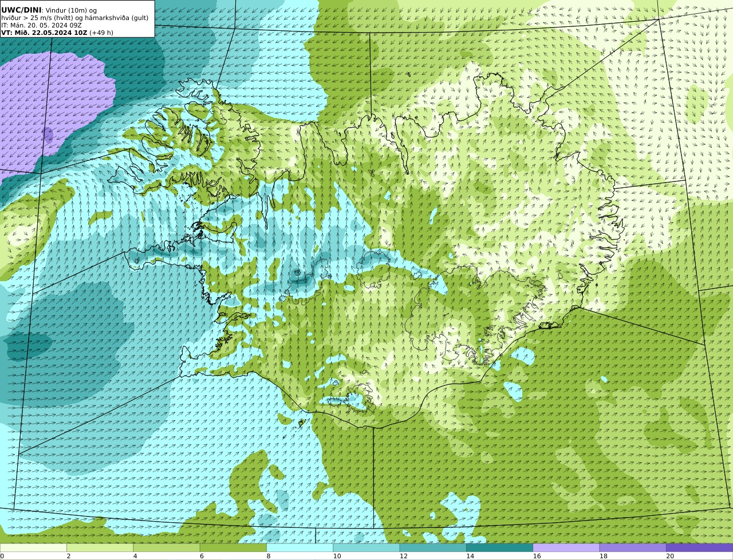The image size is (733, 560).
Task: Click the "6" scale label
Action: [202, 556]
